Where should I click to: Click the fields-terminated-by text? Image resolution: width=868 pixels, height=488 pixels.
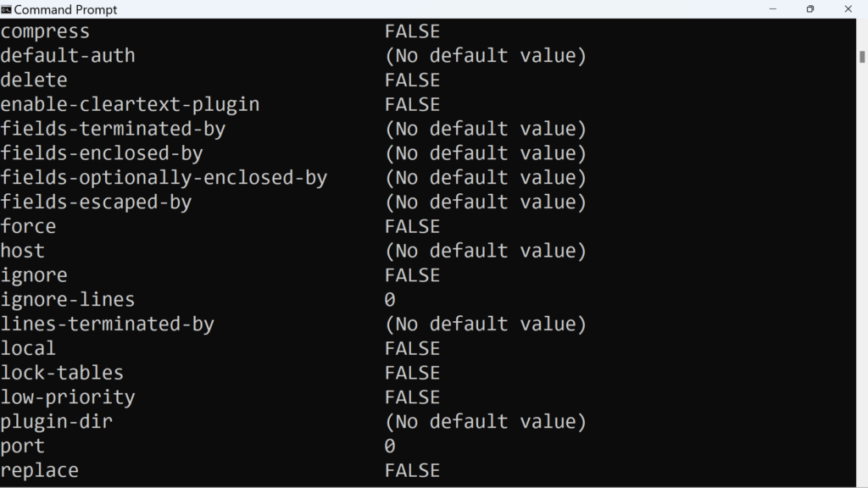(114, 129)
